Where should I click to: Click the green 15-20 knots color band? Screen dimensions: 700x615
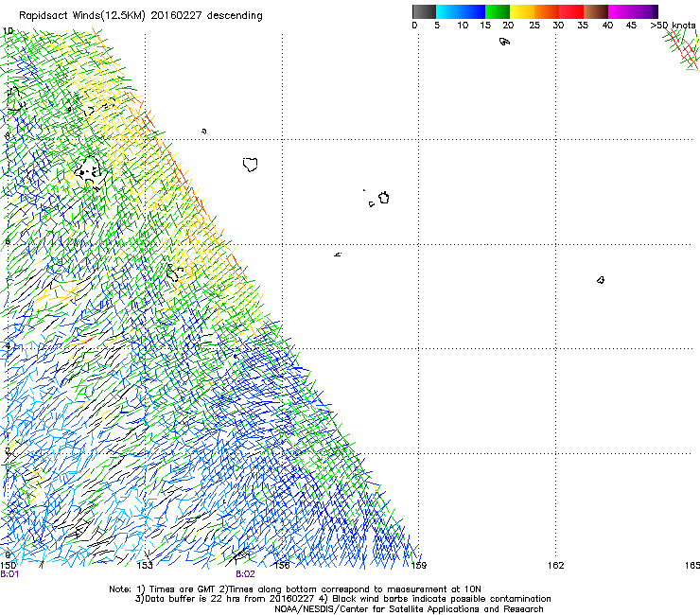(x=498, y=11)
